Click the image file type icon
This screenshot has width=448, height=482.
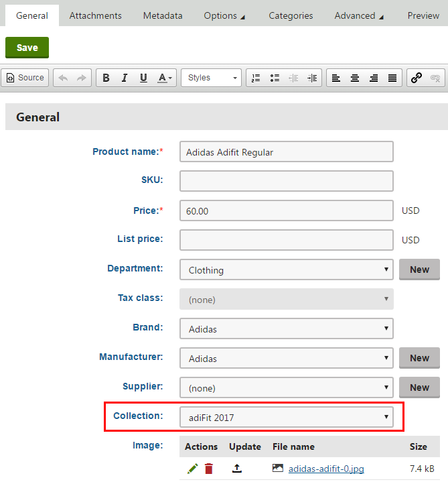tap(278, 468)
